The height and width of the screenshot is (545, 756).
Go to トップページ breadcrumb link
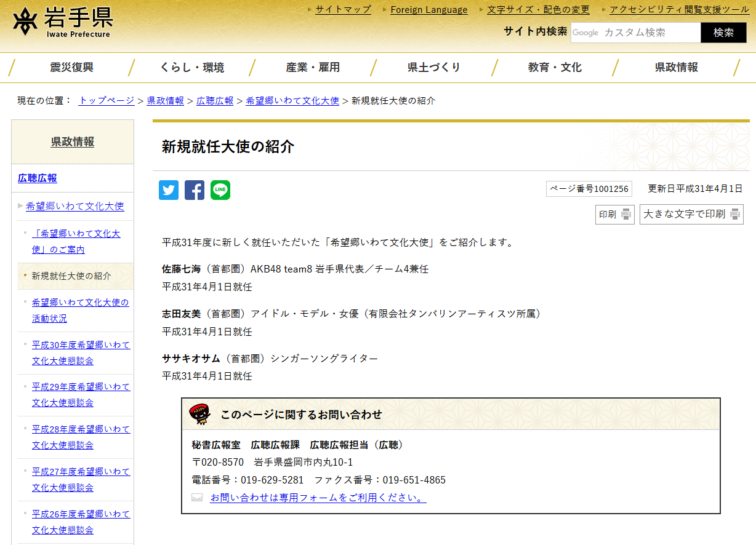tap(107, 100)
